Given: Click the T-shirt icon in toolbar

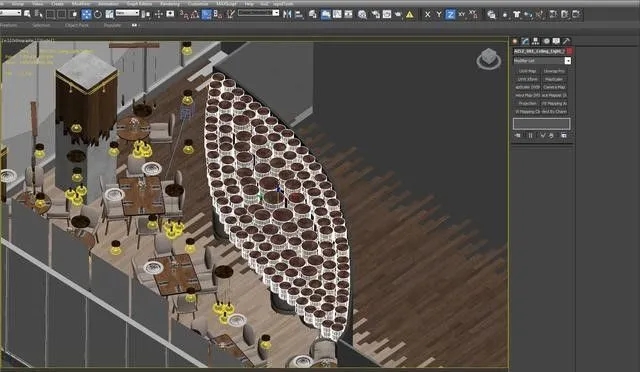Looking at the screenshot, I should coord(517,15).
